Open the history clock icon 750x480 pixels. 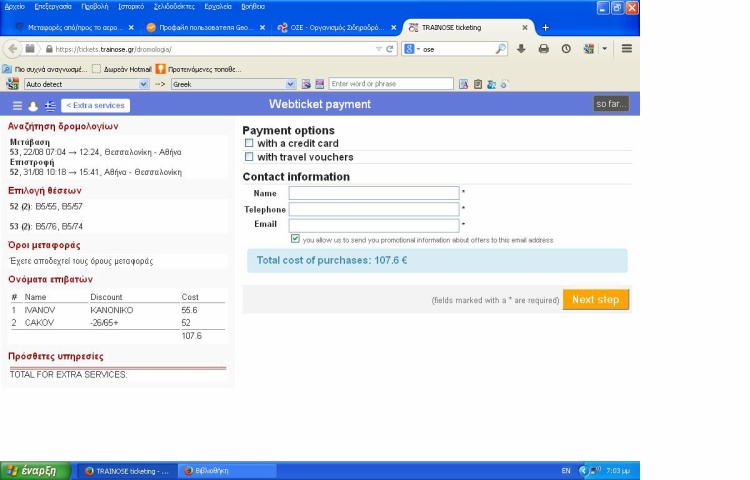pyautogui.click(x=566, y=49)
